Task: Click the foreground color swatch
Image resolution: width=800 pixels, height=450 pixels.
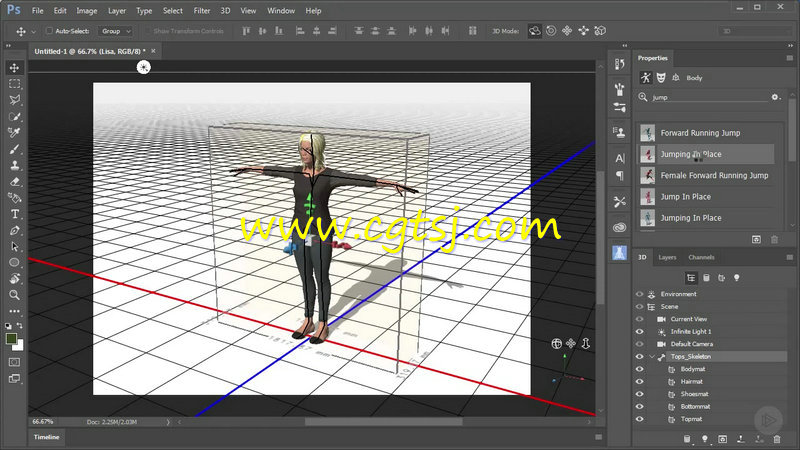Action: [11, 339]
